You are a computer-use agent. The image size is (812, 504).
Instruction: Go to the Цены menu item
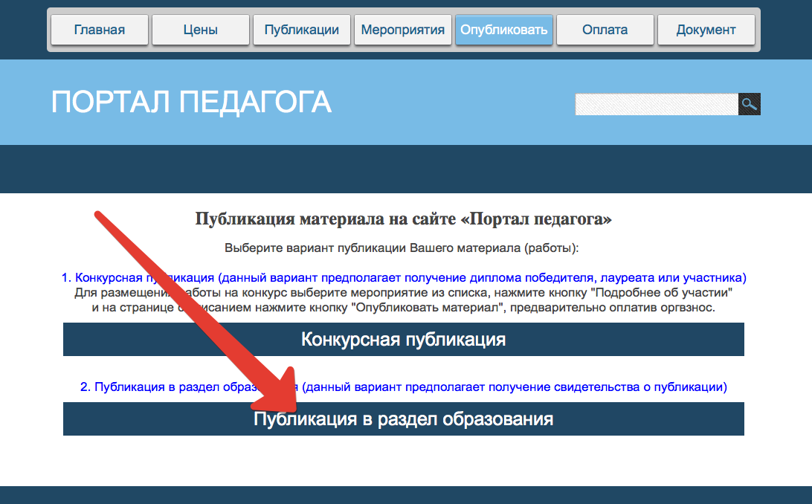point(200,30)
